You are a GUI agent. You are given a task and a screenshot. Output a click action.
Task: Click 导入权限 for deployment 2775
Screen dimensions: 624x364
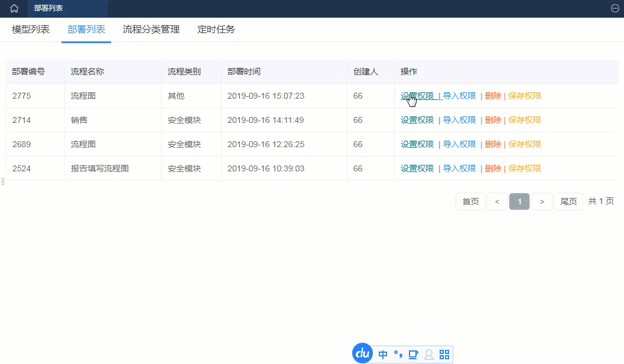(x=460, y=96)
